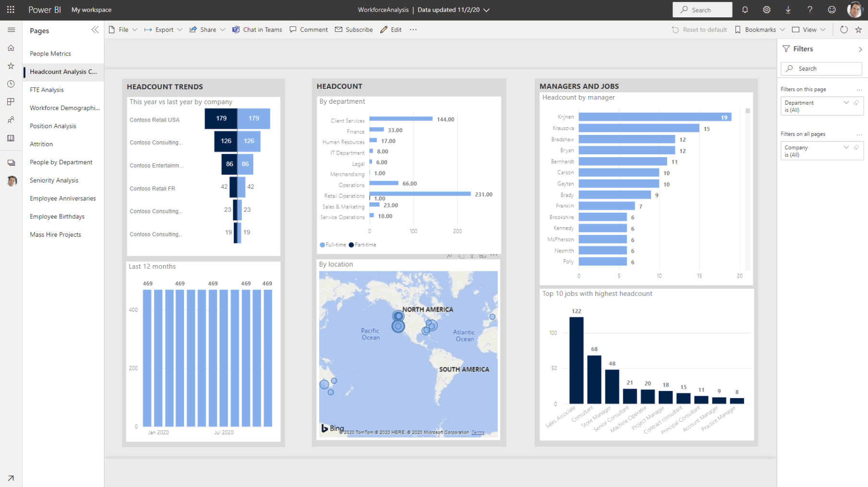Screen dimensions: 868x487
Task: Open the Learn section via book icon
Action: (11, 138)
